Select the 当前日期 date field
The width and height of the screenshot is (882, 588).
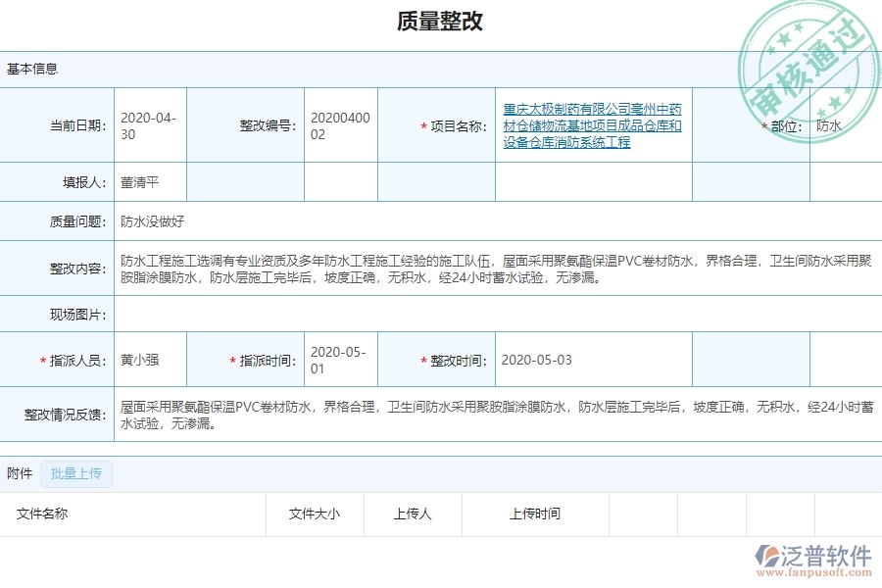147,124
